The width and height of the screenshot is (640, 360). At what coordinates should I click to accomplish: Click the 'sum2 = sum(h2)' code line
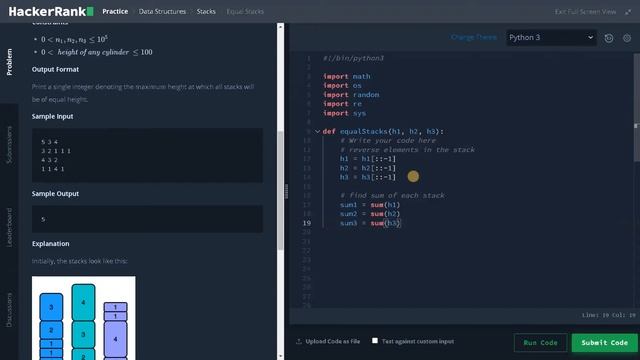pos(370,214)
